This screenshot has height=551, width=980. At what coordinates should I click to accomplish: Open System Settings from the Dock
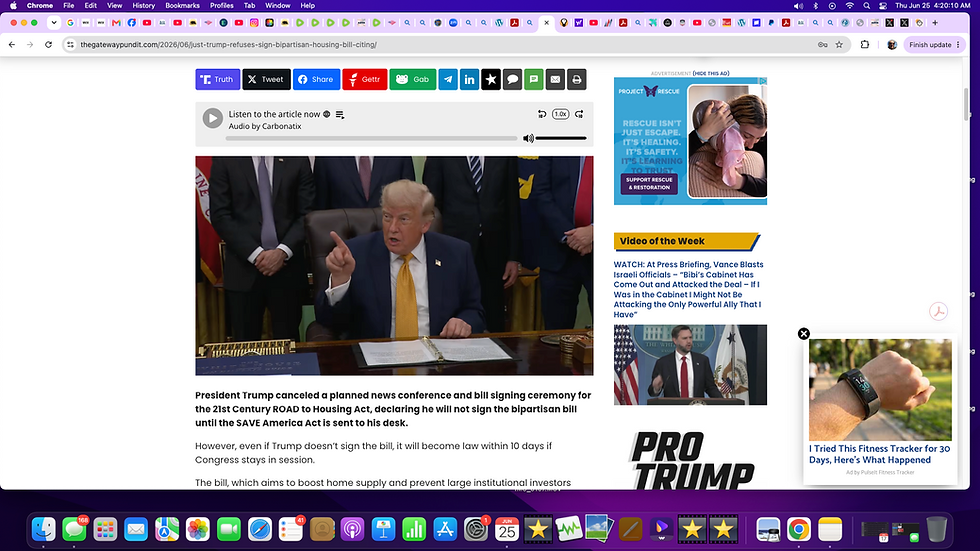[x=476, y=529]
